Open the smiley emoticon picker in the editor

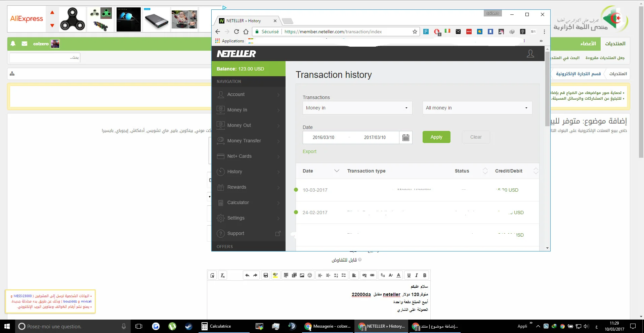click(310, 275)
